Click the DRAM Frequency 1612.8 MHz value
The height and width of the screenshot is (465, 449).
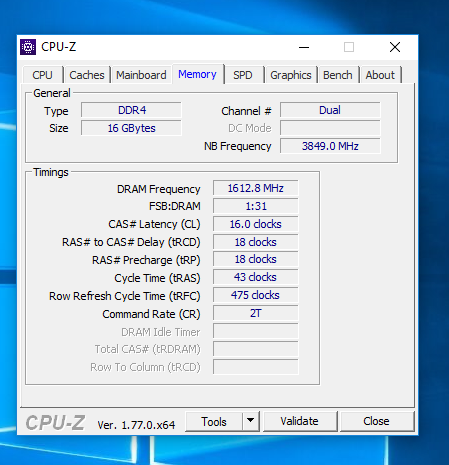(x=256, y=188)
